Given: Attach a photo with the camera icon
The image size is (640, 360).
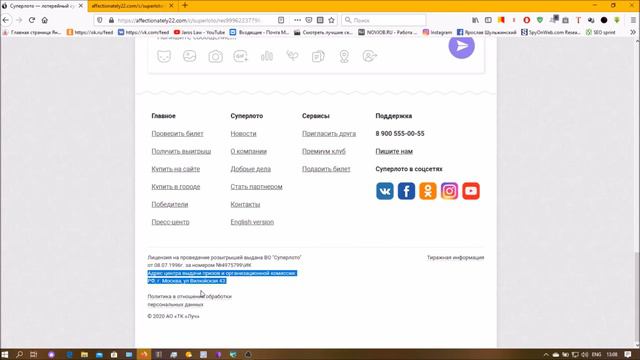Looking at the screenshot, I should tap(216, 56).
